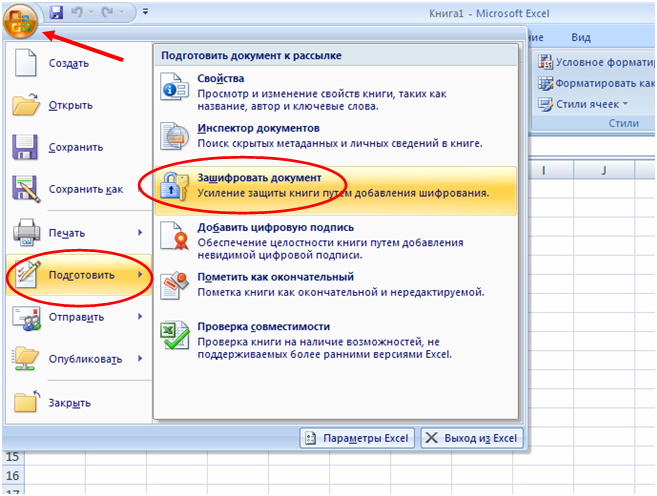Click the round Office button
This screenshot has height=496, width=657.
20,21
